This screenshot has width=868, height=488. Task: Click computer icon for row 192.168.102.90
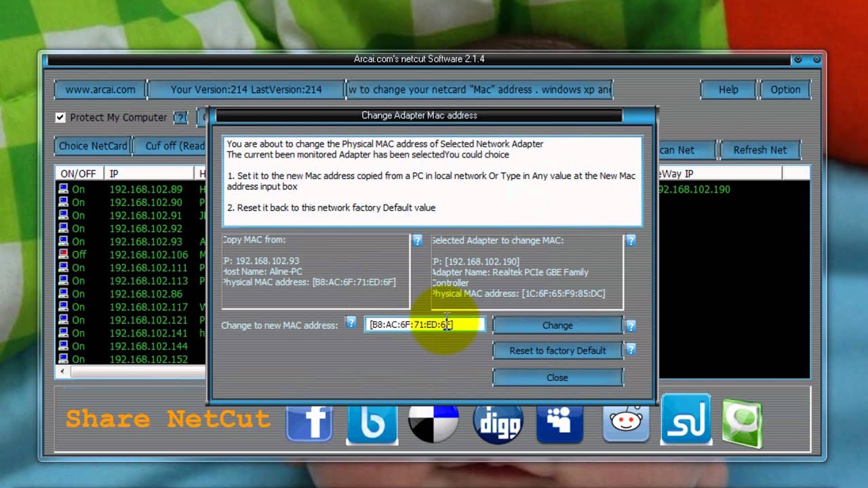click(x=63, y=202)
